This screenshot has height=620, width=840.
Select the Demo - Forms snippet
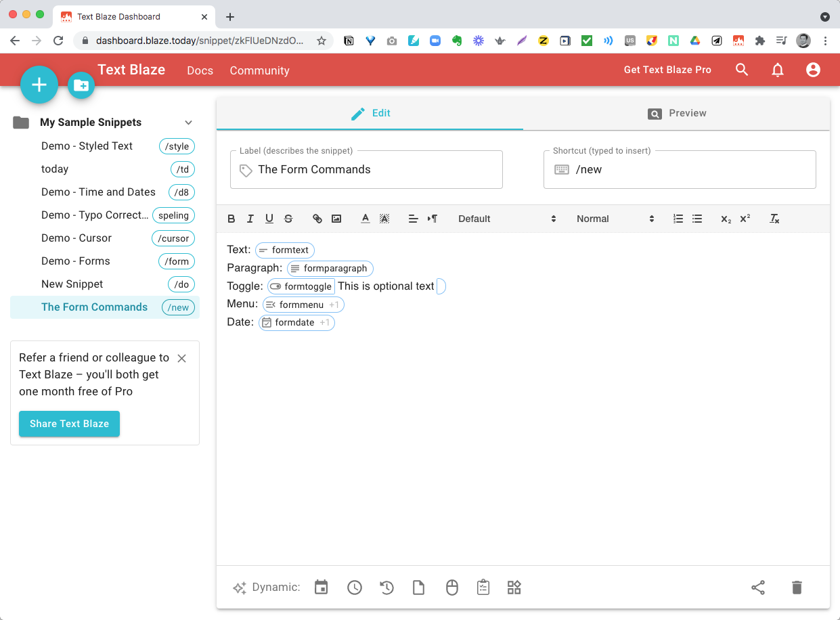[105, 261]
